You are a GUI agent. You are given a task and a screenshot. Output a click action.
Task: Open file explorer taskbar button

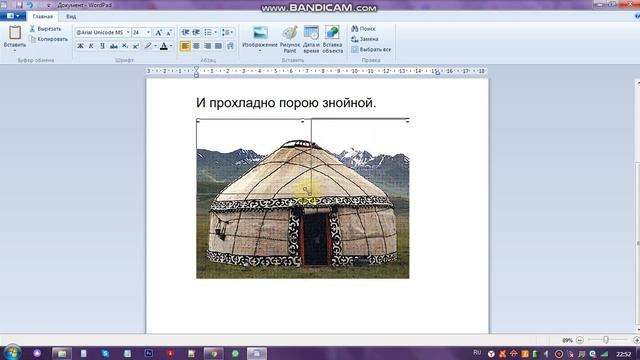[62, 353]
